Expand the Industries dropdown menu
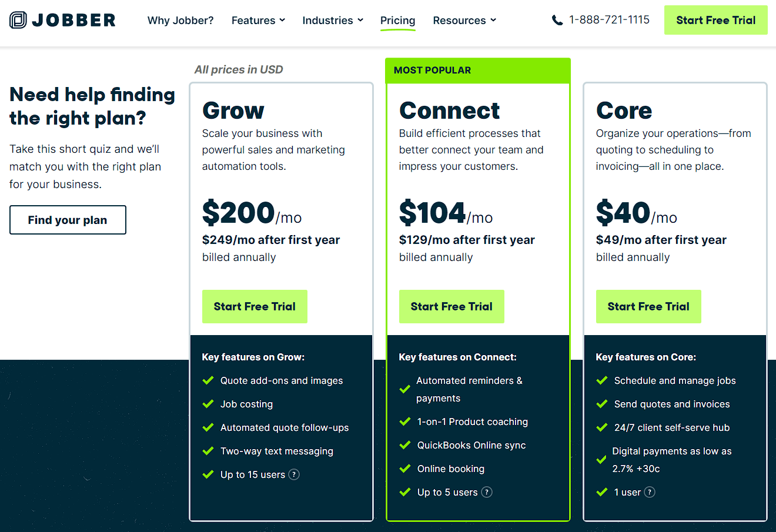Viewport: 776px width, 532px height. point(333,20)
